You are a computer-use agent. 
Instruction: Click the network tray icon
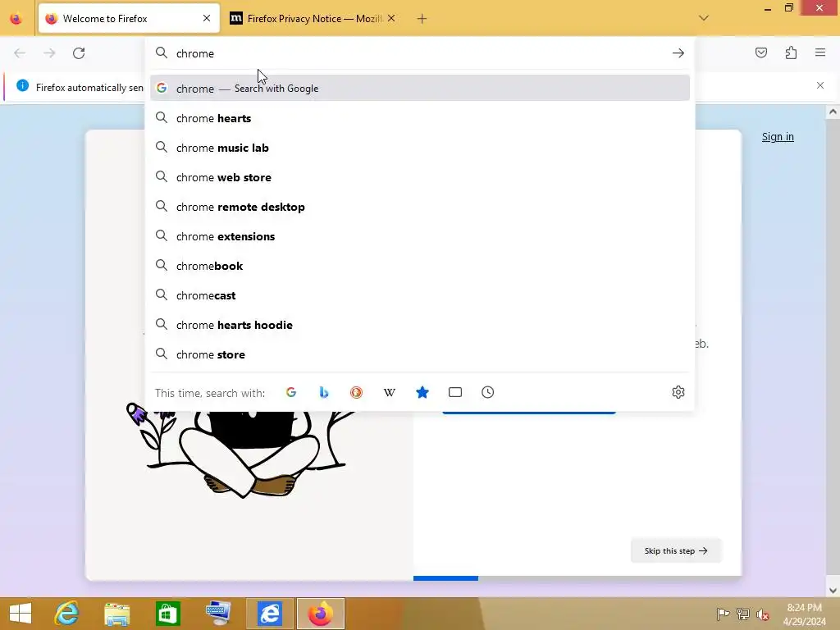coord(742,614)
